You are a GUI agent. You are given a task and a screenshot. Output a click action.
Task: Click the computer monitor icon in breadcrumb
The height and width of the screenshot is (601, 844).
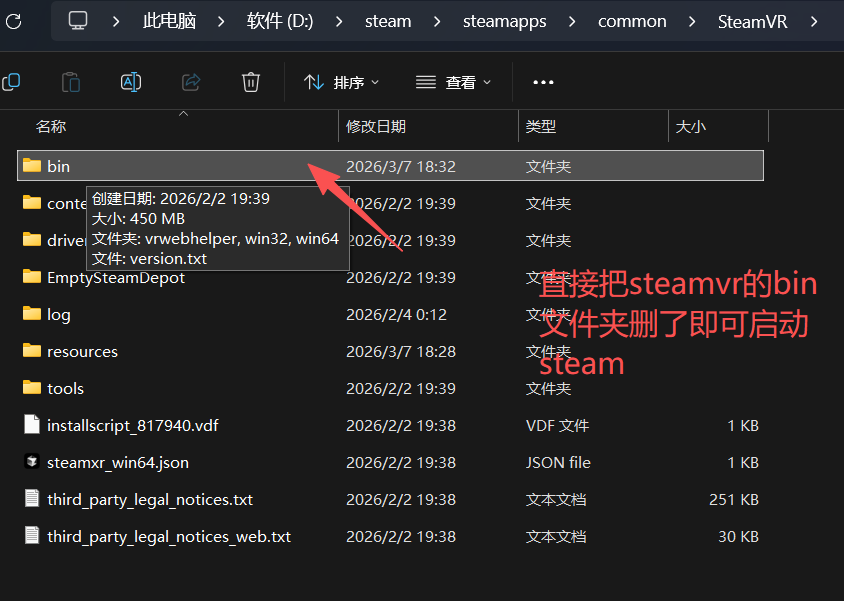(x=78, y=21)
